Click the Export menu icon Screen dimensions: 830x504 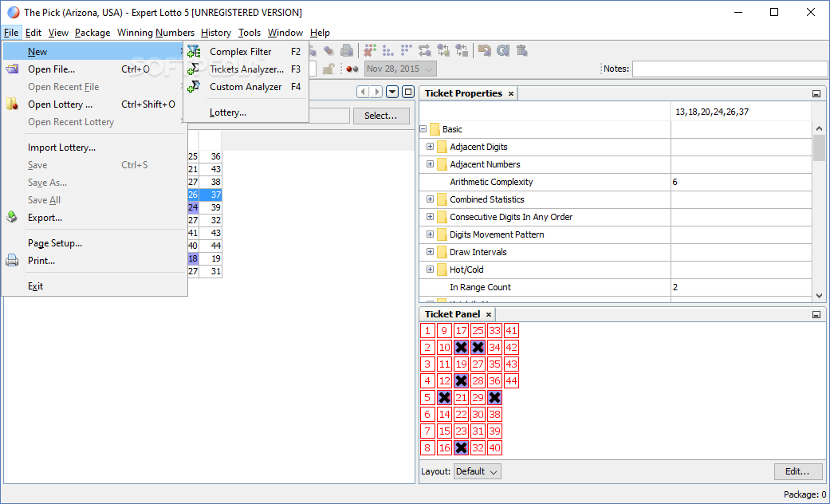[12, 217]
